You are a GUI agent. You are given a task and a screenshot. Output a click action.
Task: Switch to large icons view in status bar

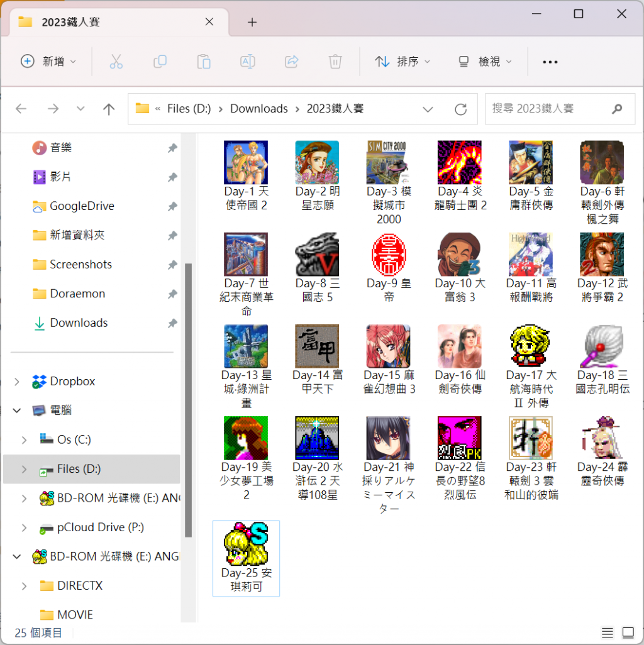pos(628,632)
